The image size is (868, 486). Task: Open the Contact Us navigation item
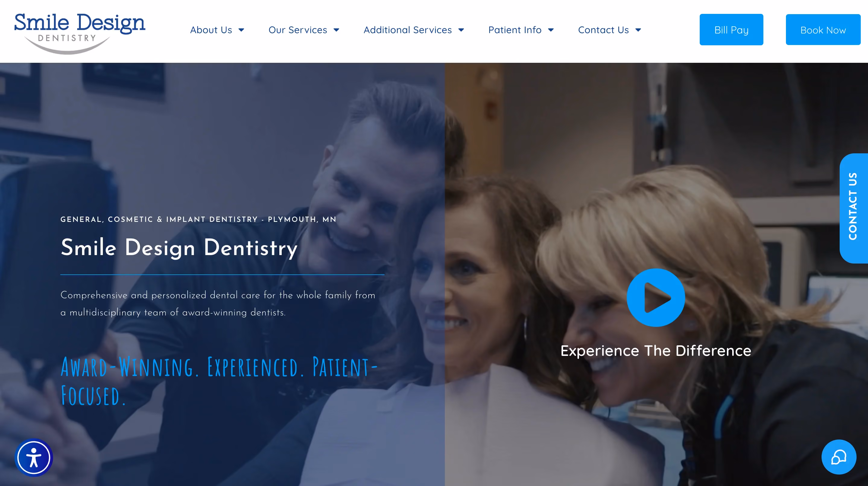(603, 30)
